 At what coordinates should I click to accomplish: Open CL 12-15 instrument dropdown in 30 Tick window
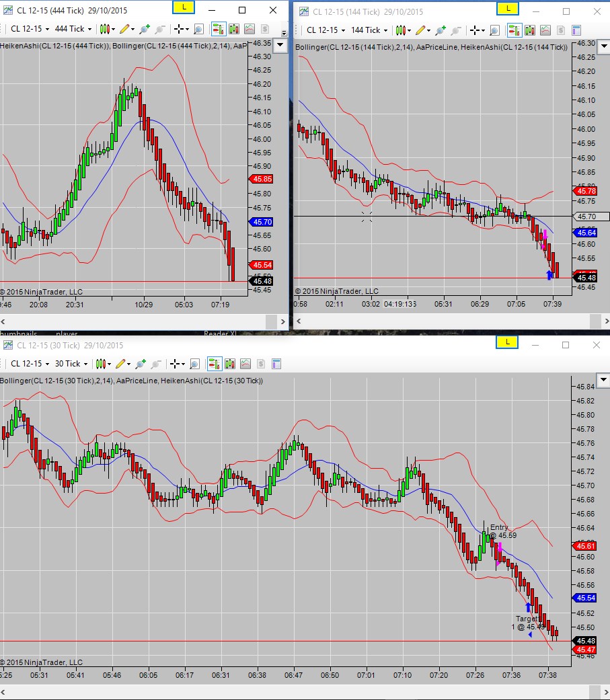30,364
